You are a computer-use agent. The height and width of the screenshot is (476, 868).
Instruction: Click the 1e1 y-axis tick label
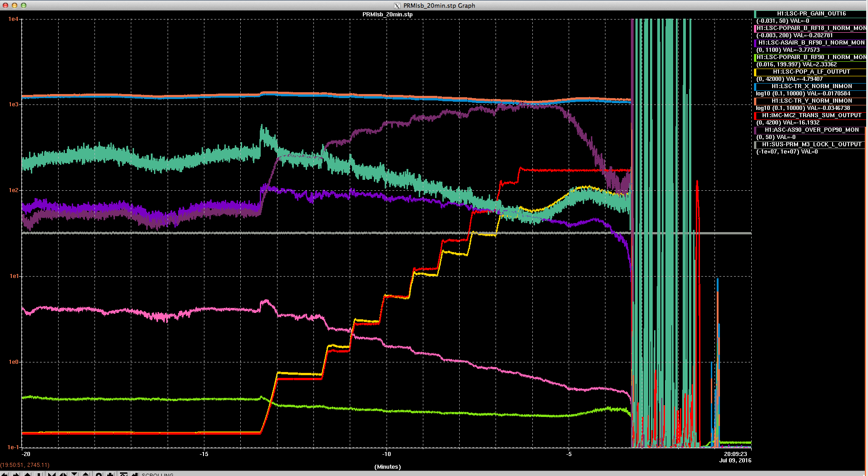14,276
